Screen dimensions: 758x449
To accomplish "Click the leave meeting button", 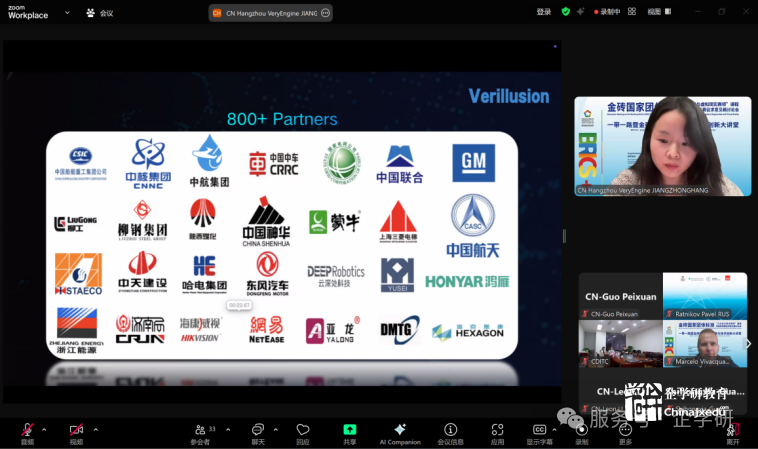I will point(733,432).
